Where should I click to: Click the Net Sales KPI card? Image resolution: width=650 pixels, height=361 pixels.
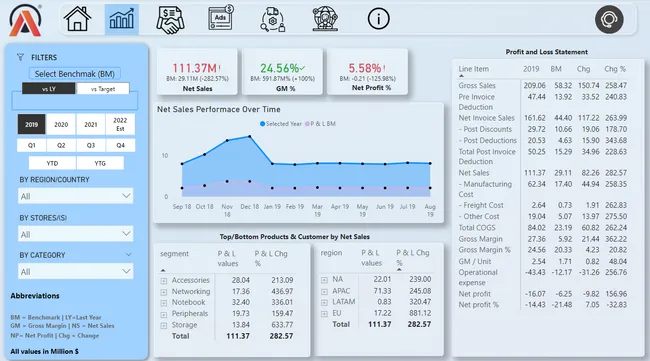[197, 72]
